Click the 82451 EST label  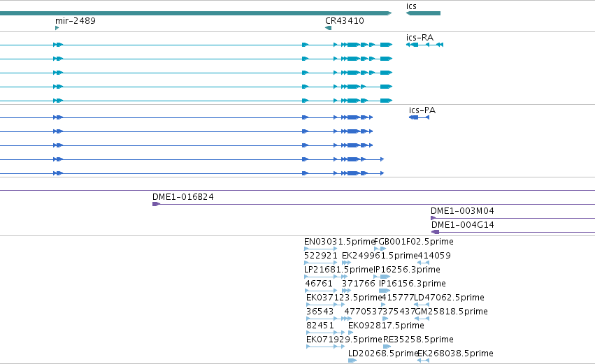(x=320, y=326)
